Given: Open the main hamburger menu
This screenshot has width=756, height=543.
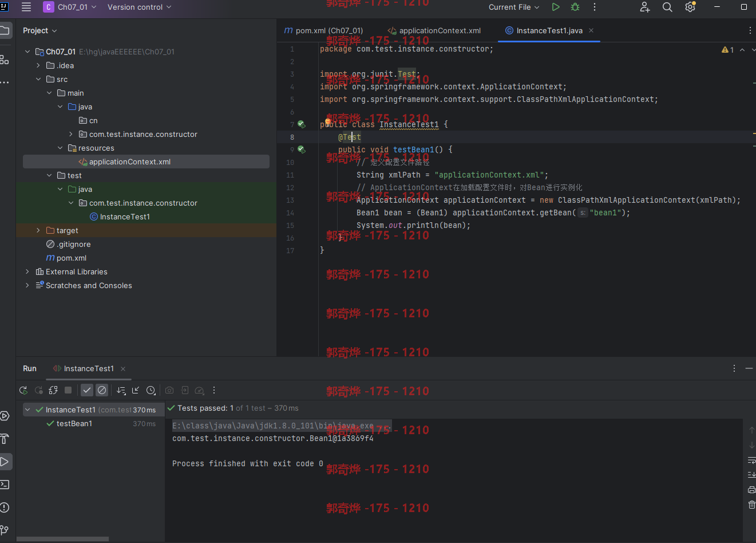Looking at the screenshot, I should click(x=26, y=7).
